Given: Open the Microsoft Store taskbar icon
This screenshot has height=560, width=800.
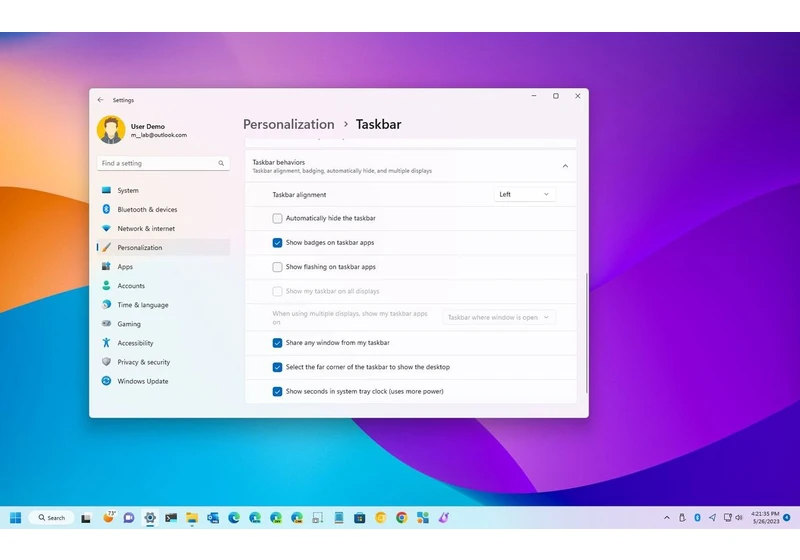Looking at the screenshot, I should click(360, 518).
